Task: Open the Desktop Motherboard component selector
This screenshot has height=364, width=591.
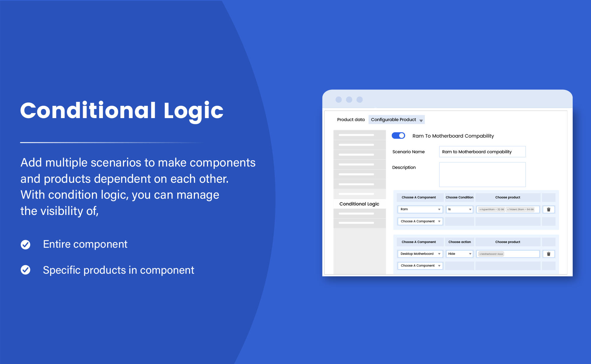Action: pos(420,254)
